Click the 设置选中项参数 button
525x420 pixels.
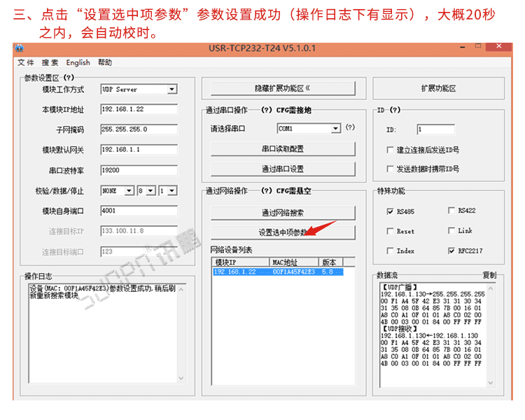[283, 232]
